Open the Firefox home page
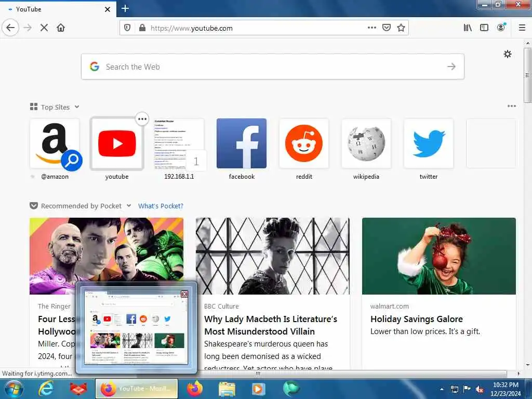The image size is (532, 399). click(61, 28)
